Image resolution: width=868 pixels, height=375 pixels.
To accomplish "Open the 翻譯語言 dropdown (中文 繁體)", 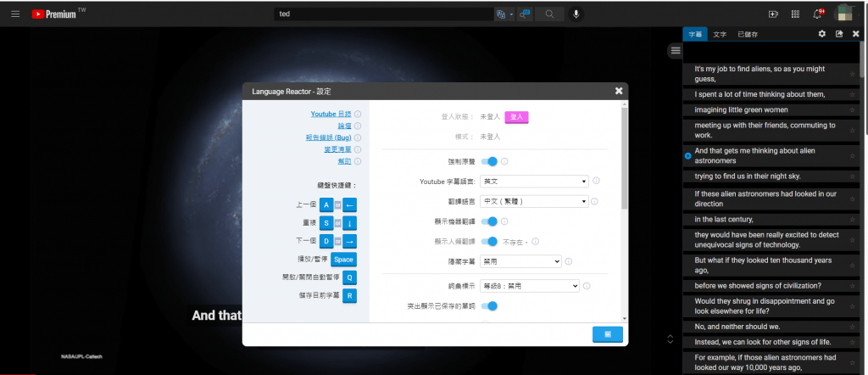I will tap(534, 202).
